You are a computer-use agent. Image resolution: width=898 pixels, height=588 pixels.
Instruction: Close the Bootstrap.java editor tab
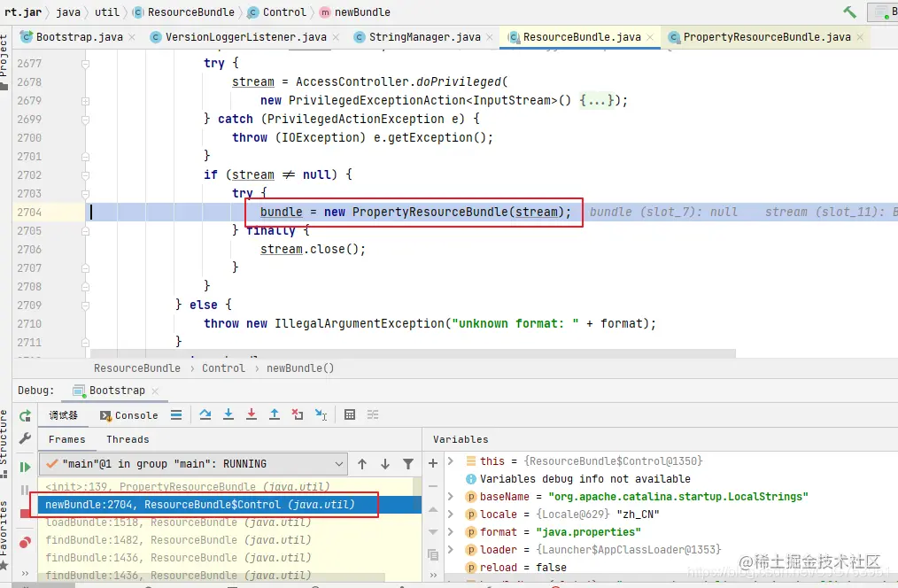coord(132,37)
